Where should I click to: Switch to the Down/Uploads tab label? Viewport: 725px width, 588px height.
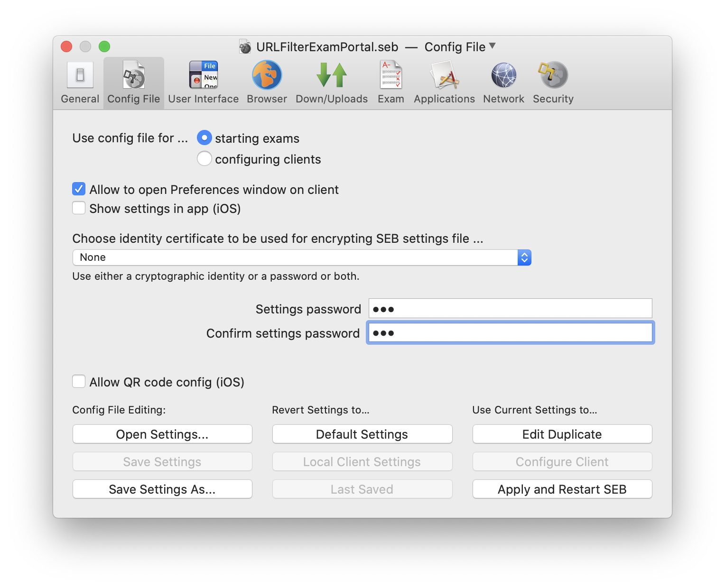(332, 99)
